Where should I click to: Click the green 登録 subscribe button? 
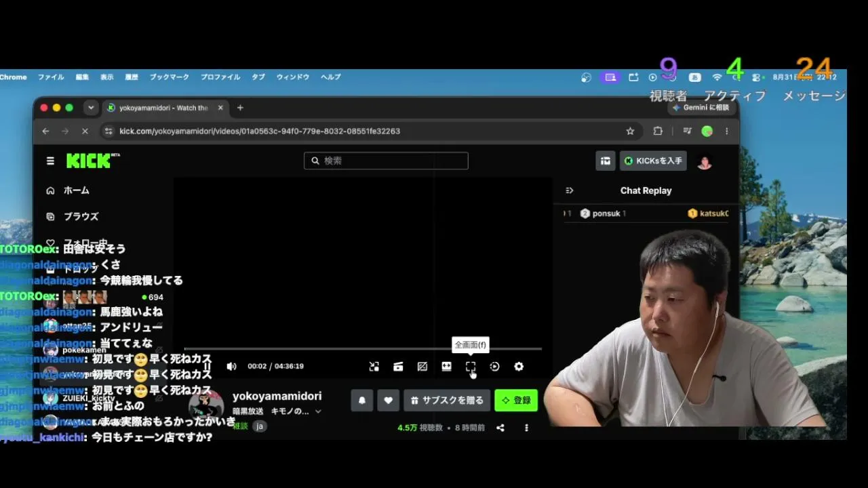pos(516,400)
